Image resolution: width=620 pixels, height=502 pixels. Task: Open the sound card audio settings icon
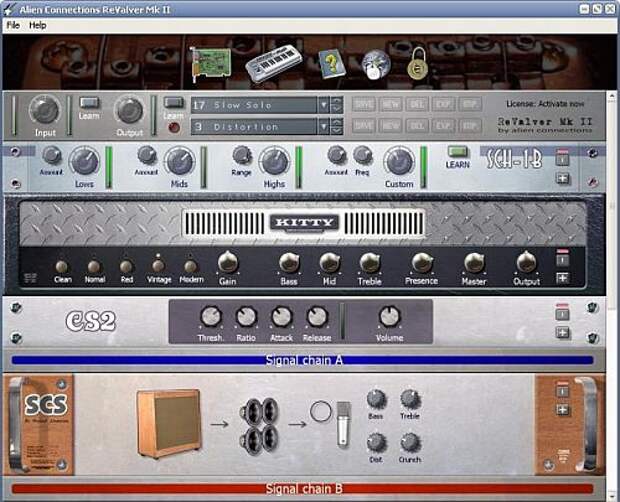pyautogui.click(x=210, y=63)
